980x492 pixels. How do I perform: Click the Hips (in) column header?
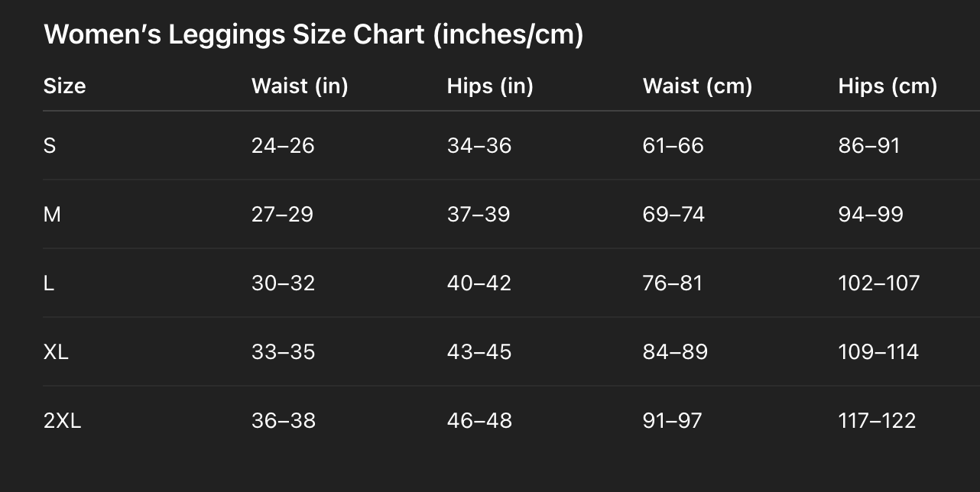490,86
